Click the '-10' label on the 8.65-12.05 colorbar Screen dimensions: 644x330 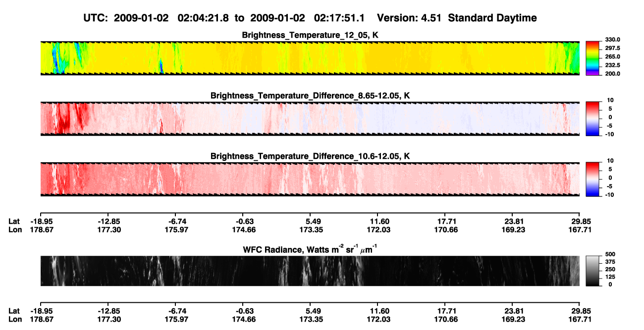coord(609,134)
